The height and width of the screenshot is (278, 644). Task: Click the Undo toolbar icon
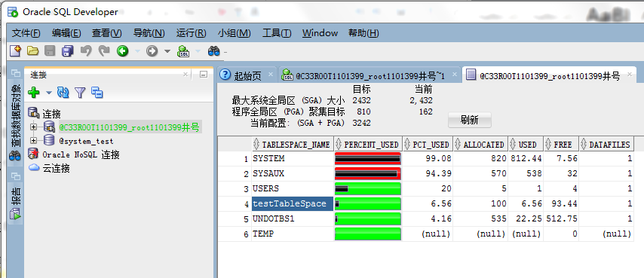coord(86,50)
